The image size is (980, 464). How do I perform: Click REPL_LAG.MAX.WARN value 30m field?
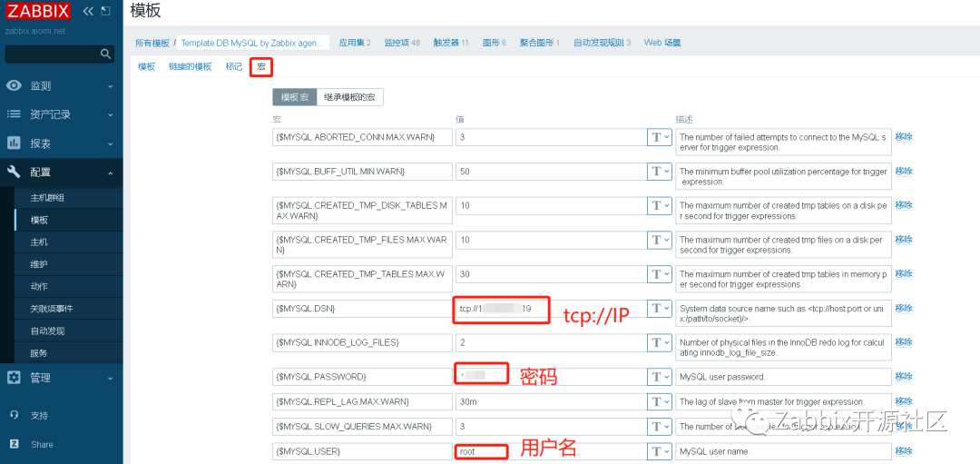coord(551,401)
